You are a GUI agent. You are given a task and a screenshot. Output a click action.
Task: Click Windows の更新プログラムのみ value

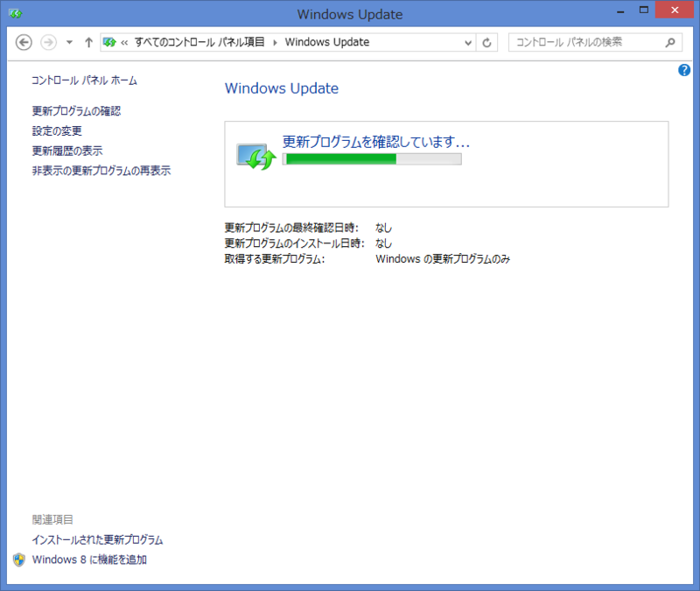pyautogui.click(x=443, y=259)
